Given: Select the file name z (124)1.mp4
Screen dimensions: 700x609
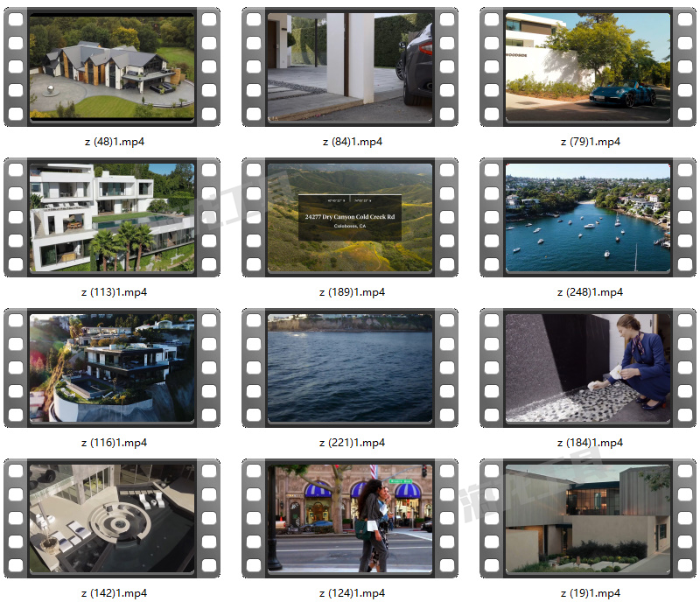Looking at the screenshot, I should tap(352, 593).
